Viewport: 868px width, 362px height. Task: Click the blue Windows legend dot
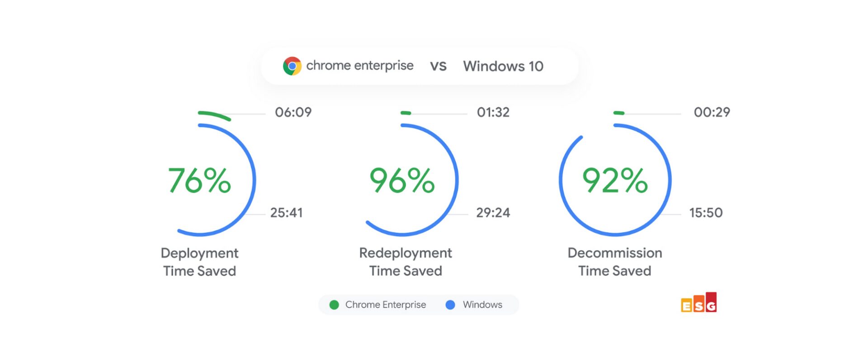(x=450, y=305)
